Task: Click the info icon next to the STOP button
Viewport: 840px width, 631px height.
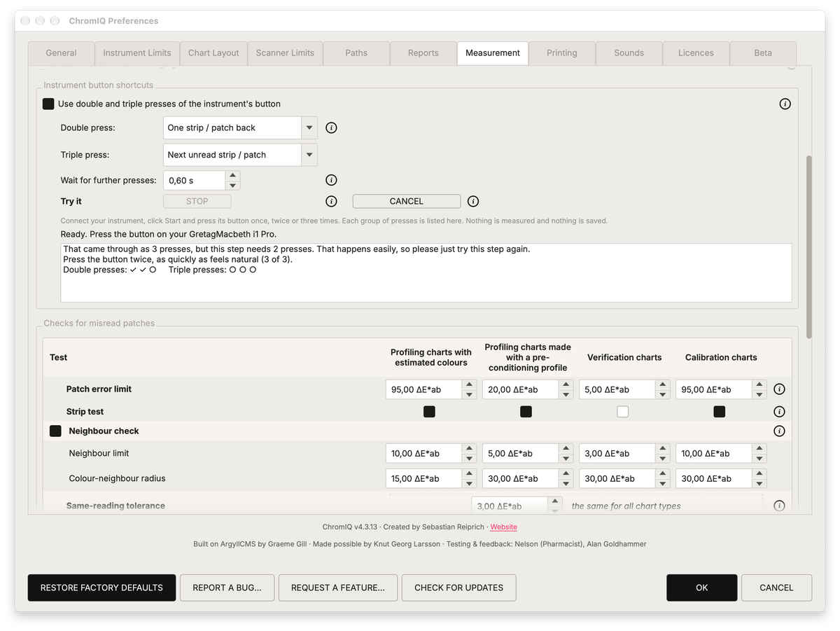Action: pyautogui.click(x=332, y=202)
